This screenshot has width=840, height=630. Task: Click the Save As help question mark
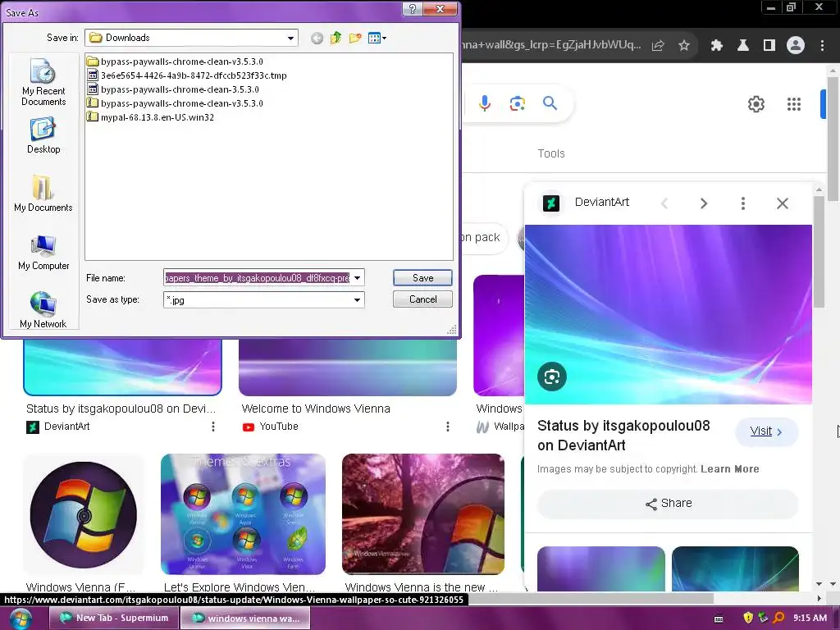(412, 9)
